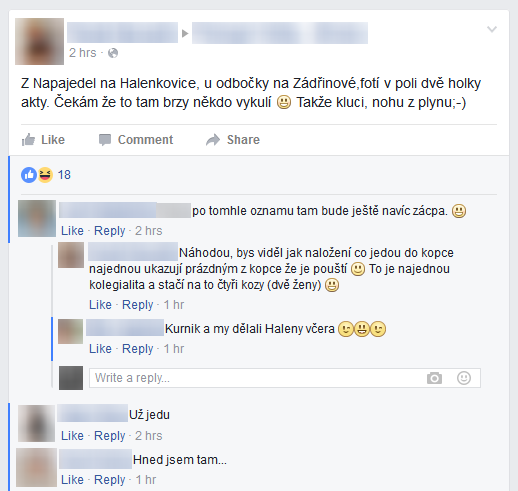Image resolution: width=518 pixels, height=491 pixels.
Task: Click the post author's profile picture
Action: 40,41
